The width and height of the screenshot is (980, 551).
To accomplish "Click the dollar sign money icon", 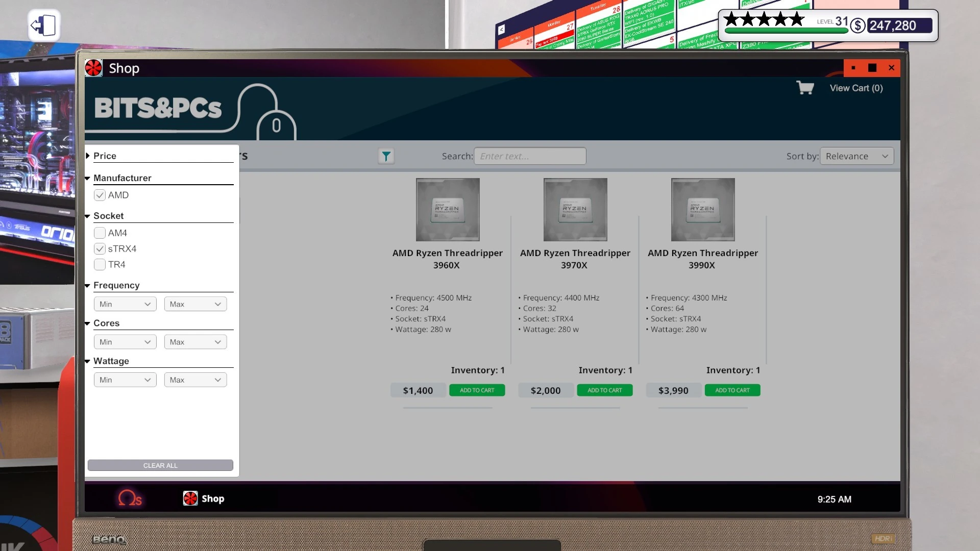I will 858,26.
